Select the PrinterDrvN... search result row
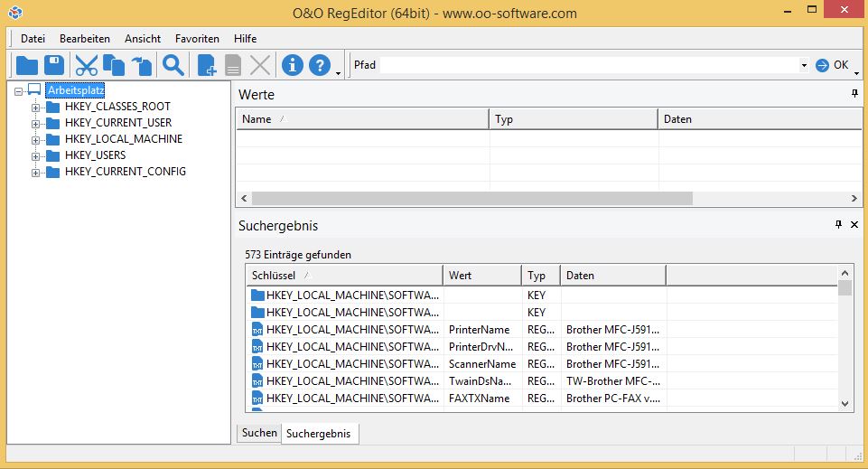868x469 pixels. [541, 347]
